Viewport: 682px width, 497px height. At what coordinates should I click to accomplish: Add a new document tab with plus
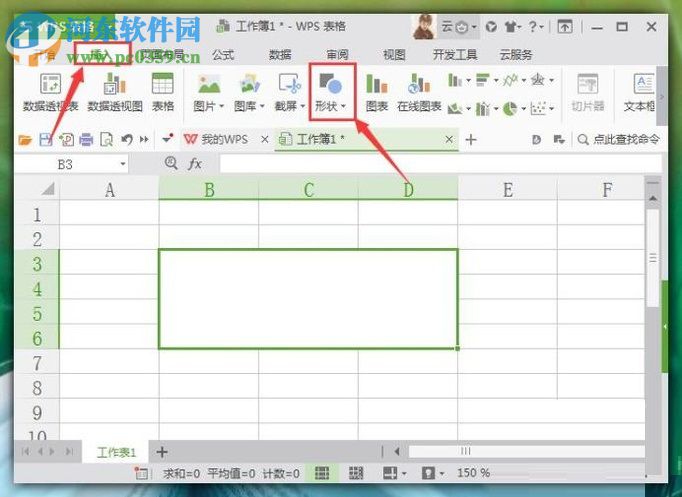(x=471, y=140)
